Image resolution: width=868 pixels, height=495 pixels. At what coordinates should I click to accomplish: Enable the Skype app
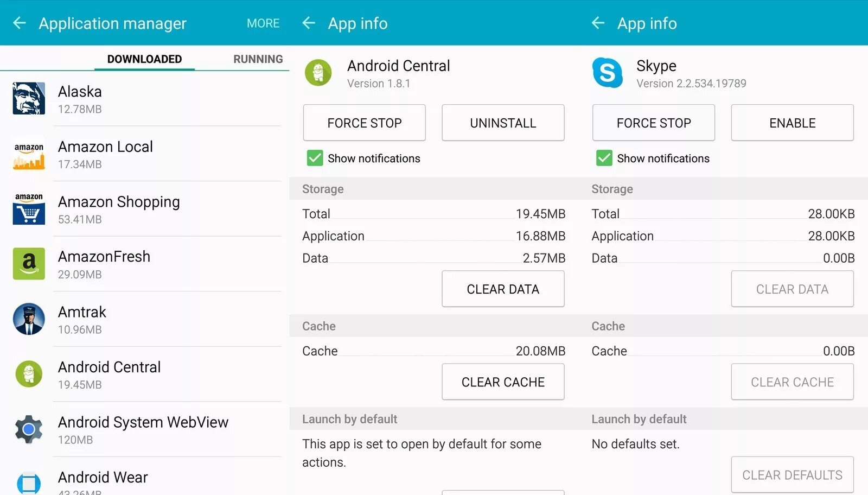[x=792, y=123]
